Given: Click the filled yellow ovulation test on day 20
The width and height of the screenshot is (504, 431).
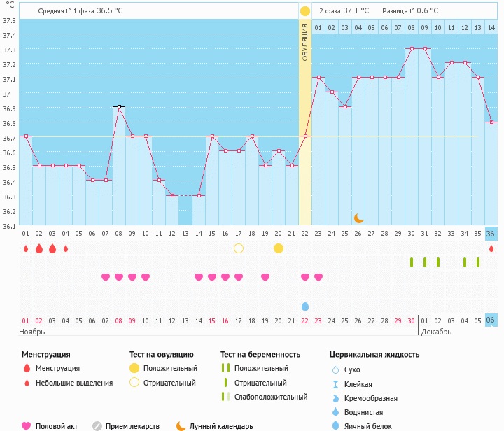Looking at the screenshot, I should coord(279,248).
